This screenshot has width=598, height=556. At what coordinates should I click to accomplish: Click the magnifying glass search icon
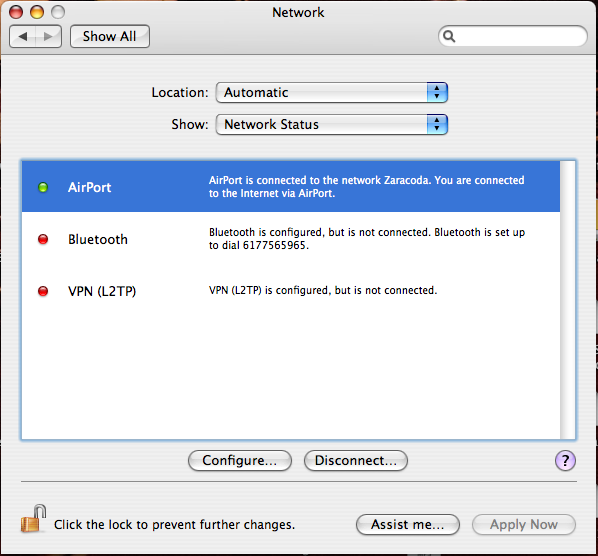tap(449, 36)
